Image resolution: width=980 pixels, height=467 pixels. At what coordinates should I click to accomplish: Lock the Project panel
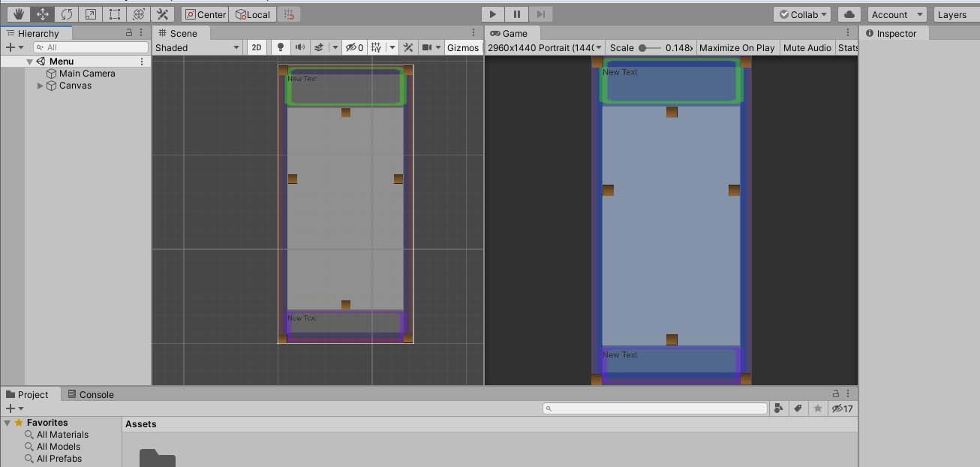pos(836,394)
